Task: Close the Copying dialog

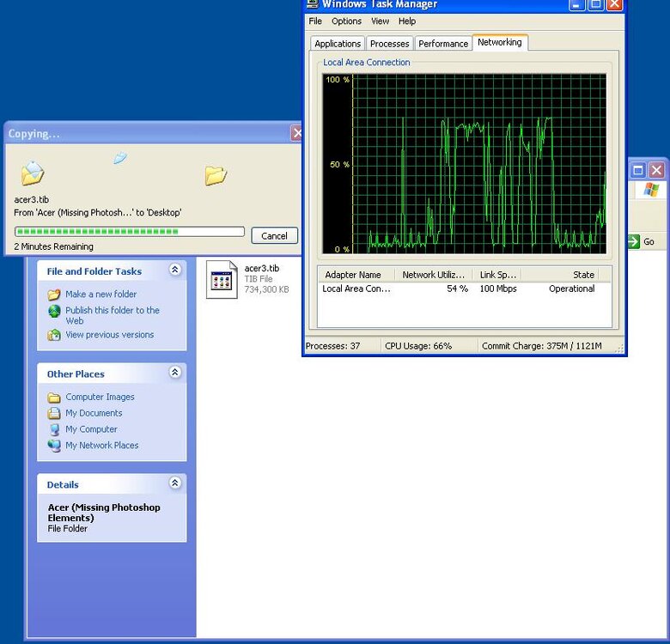Action: (296, 133)
